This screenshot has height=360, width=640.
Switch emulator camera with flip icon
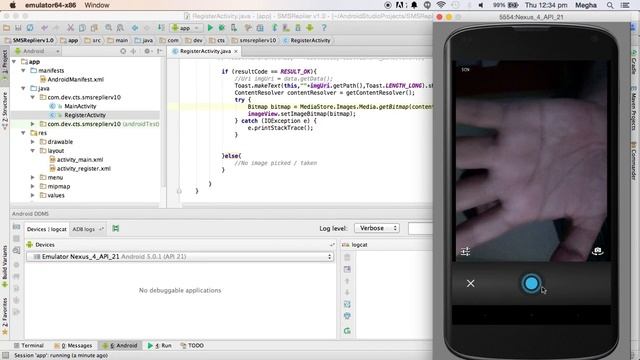(x=598, y=251)
